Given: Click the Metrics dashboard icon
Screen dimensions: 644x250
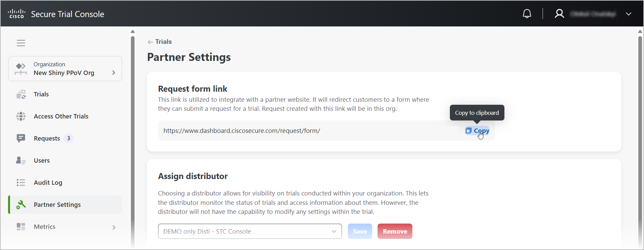Looking at the screenshot, I should tap(21, 227).
